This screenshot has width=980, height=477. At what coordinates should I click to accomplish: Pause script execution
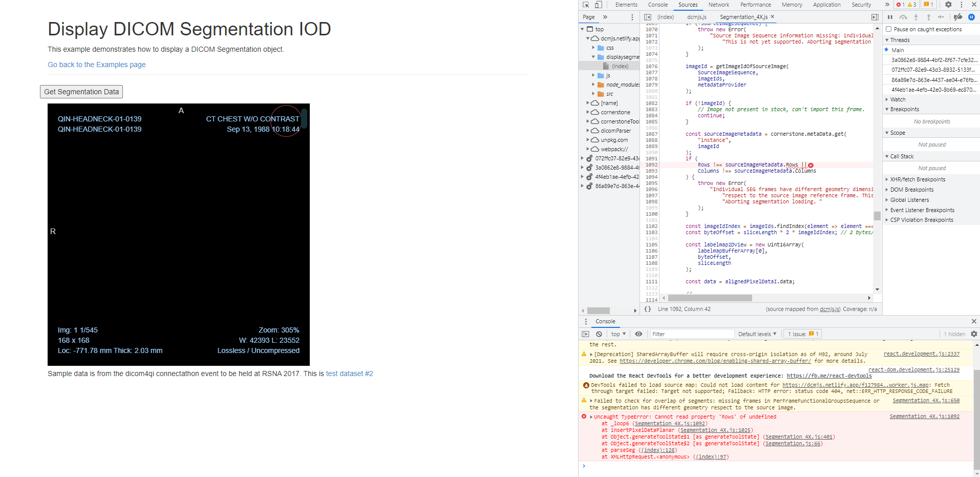pos(890,17)
